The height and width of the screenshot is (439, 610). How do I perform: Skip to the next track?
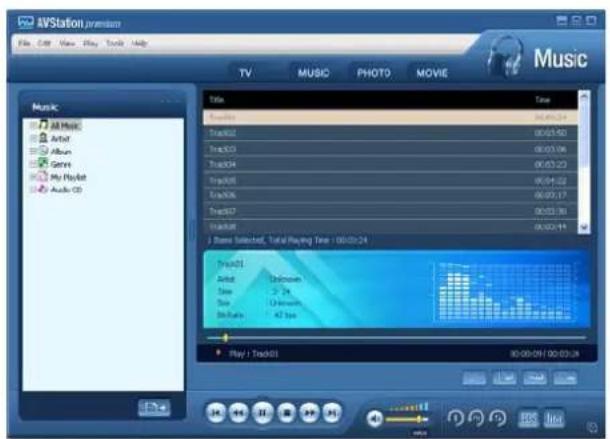point(332,412)
